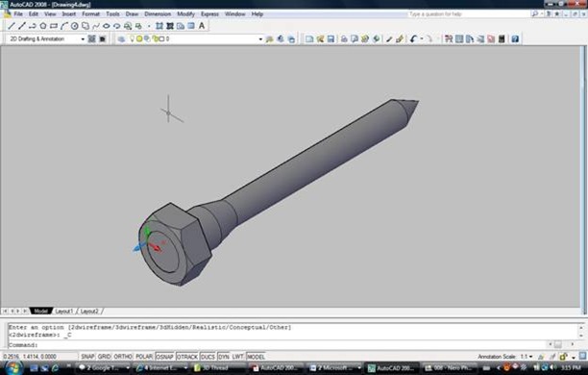Open the Express menu
The height and width of the screenshot is (375, 588).
(x=209, y=13)
